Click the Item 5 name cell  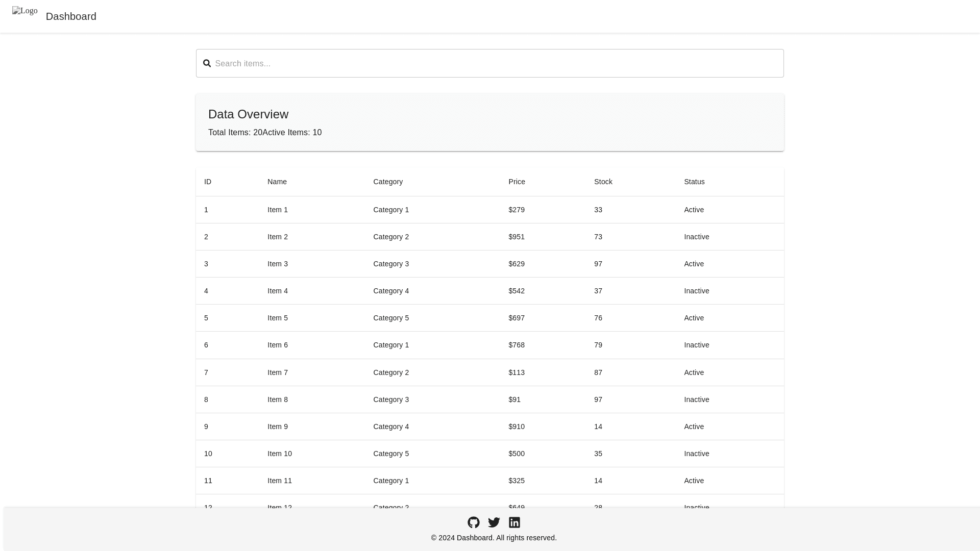278,318
